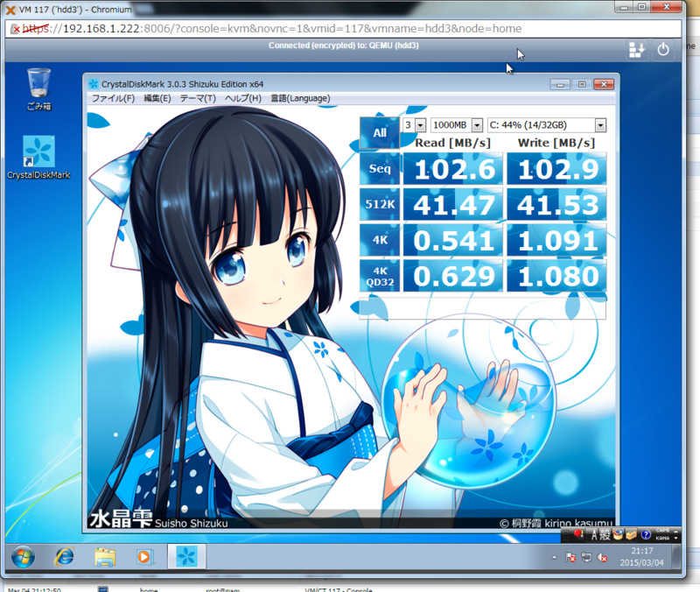Click the 4K read result 0.541
The image size is (700, 592).
coord(453,240)
